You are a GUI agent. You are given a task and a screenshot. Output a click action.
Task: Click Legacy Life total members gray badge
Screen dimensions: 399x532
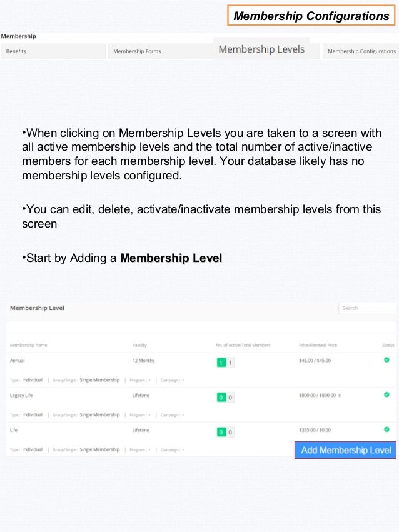tap(230, 398)
